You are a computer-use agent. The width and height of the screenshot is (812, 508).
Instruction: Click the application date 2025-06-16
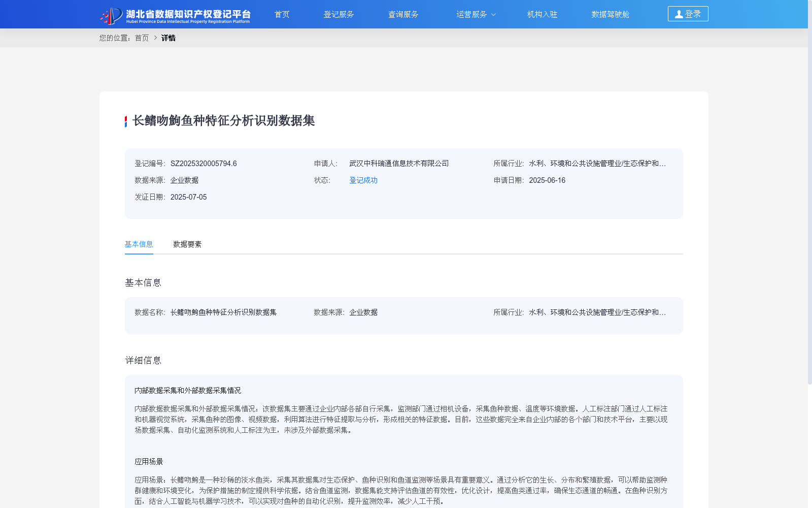(x=547, y=180)
